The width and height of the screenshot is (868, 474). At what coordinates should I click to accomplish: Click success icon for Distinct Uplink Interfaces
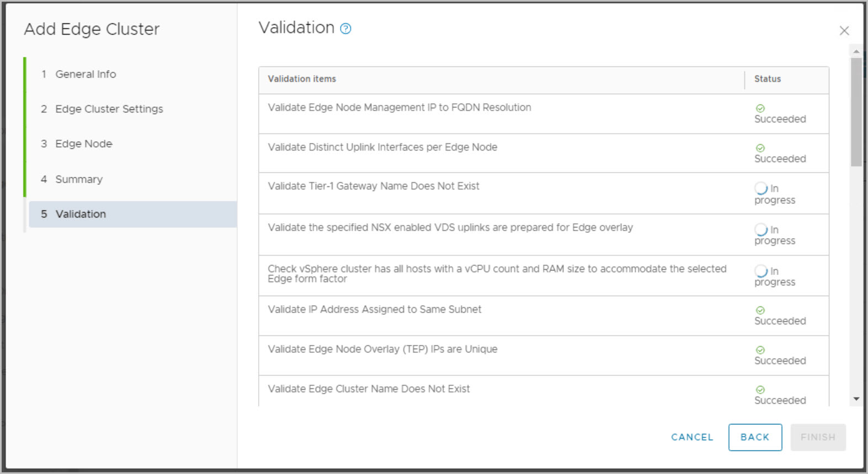[760, 148]
